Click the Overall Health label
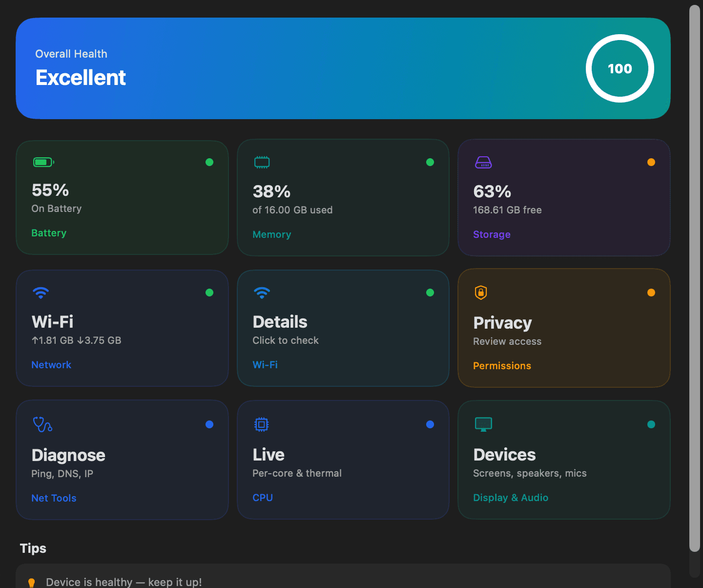Viewport: 703px width, 588px height. tap(71, 54)
